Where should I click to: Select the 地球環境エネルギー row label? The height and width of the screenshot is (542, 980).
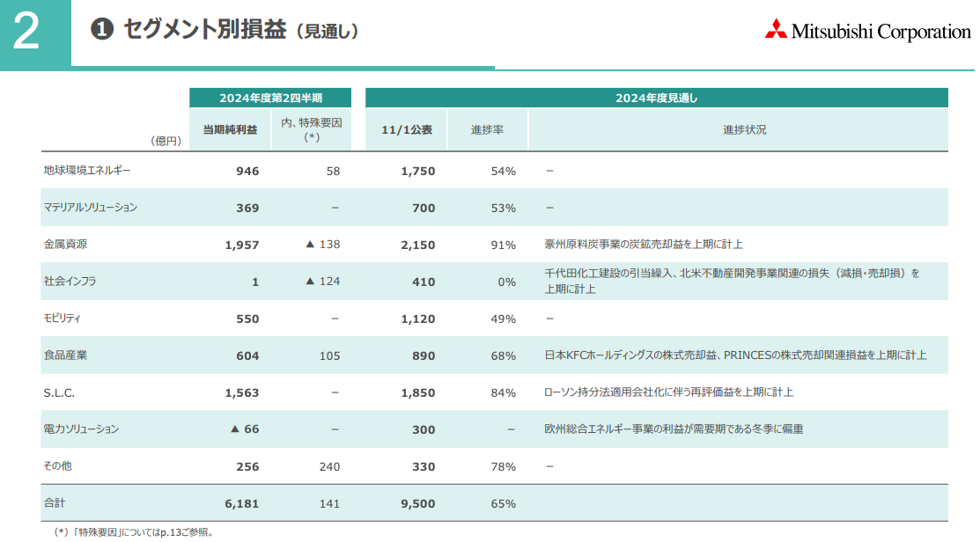[x=87, y=171]
